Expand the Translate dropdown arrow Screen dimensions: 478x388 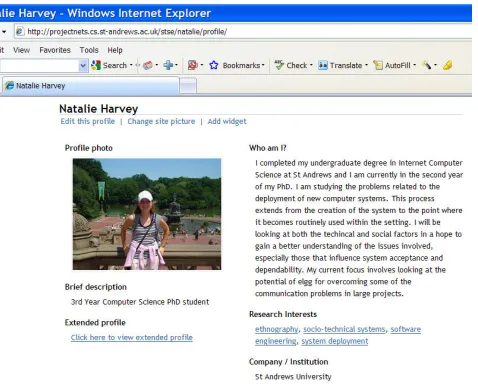(x=366, y=65)
